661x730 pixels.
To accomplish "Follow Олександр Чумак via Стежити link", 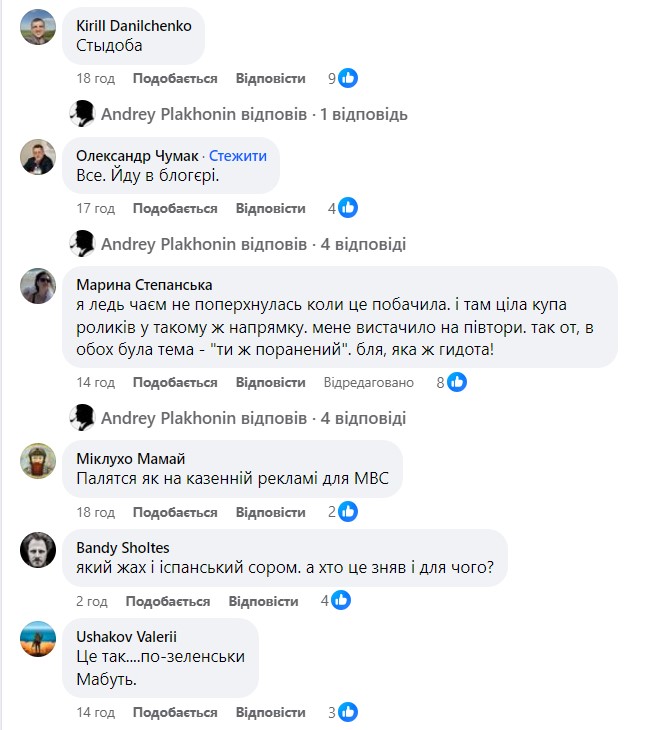I will [238, 156].
